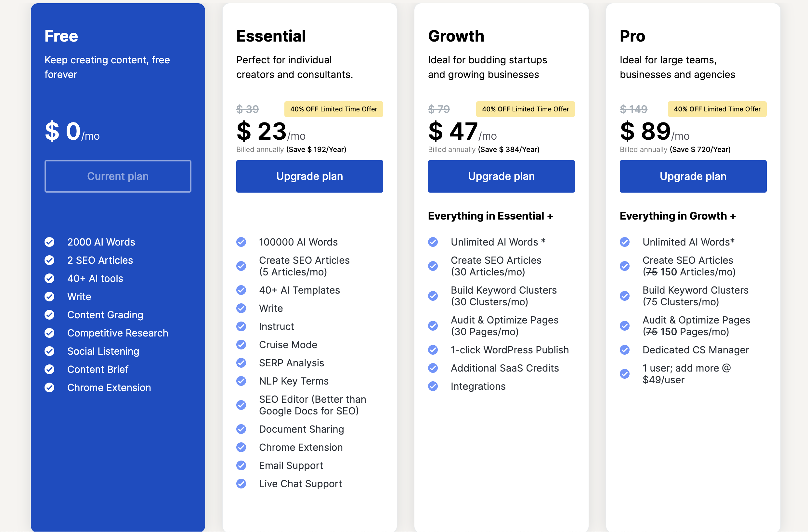The image size is (808, 532).
Task: Click the checkmark beside Unlimited AI Words in Growth
Action: pos(433,242)
